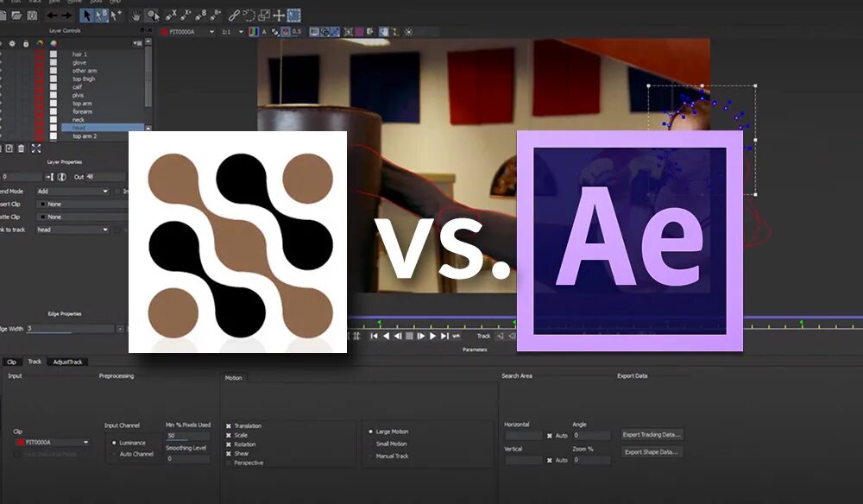Open the viewer FIT0000A clip dropdown
Image resolution: width=863 pixels, height=504 pixels.
[x=187, y=32]
